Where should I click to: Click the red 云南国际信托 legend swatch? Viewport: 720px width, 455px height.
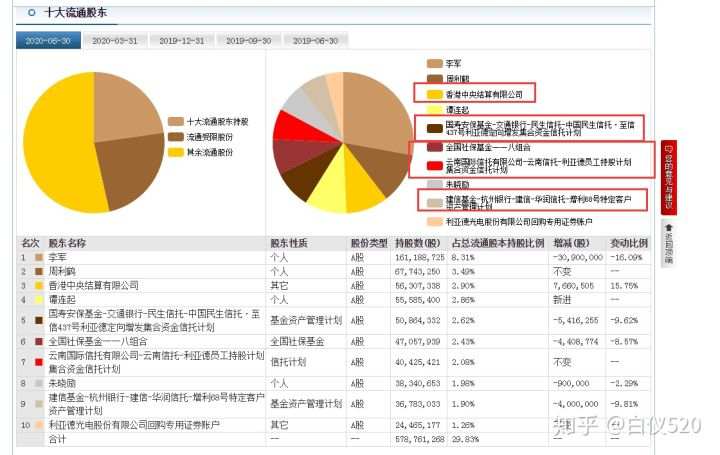(434, 166)
